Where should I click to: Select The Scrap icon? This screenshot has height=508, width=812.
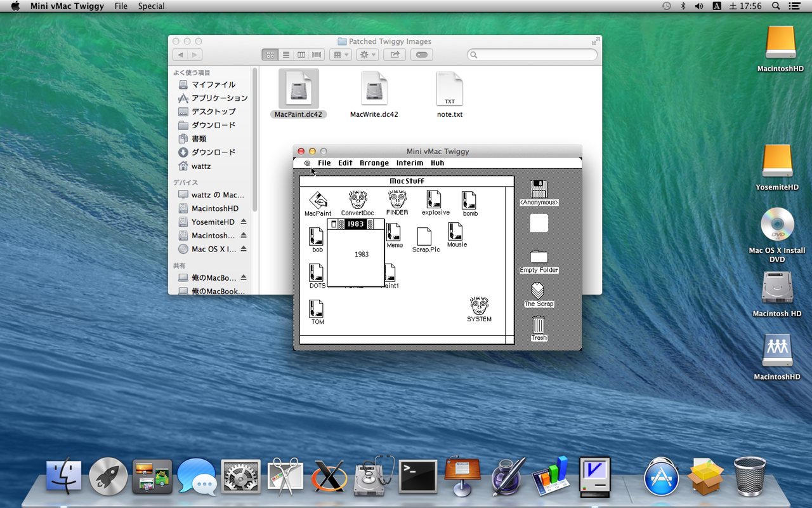(x=538, y=291)
